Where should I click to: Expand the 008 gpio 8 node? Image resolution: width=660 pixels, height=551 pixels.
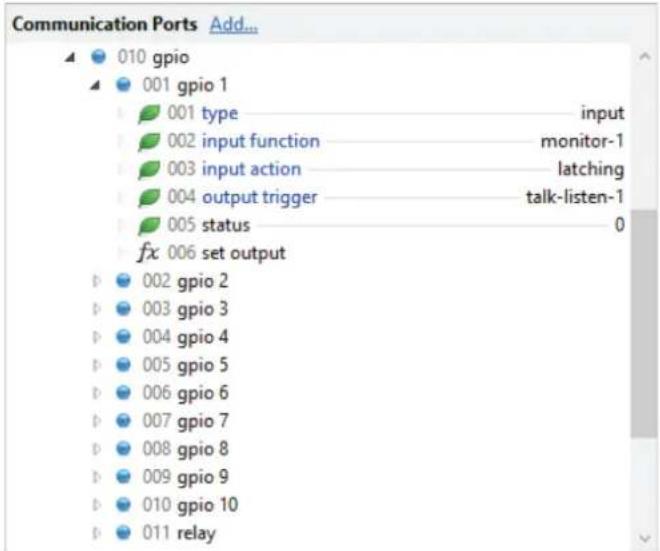coord(96,449)
